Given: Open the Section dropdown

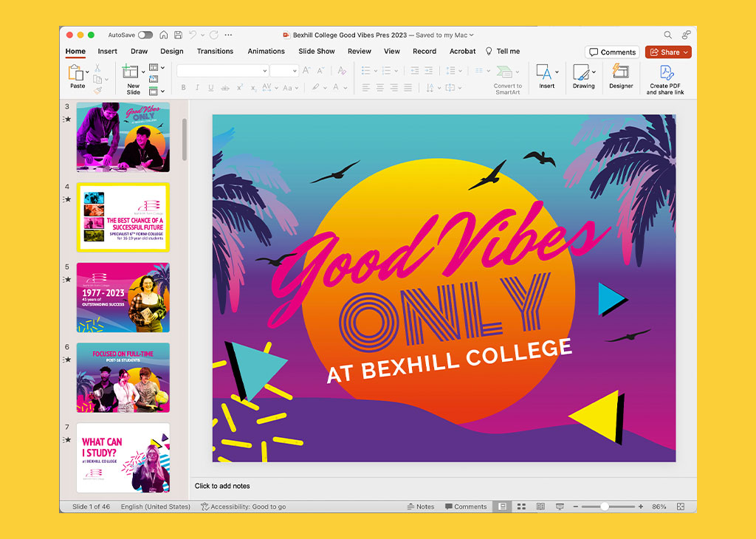Looking at the screenshot, I should point(157,91).
